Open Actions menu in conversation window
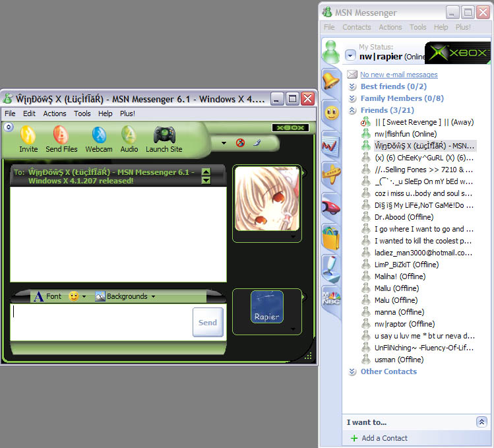The width and height of the screenshot is (494, 448). coord(55,113)
